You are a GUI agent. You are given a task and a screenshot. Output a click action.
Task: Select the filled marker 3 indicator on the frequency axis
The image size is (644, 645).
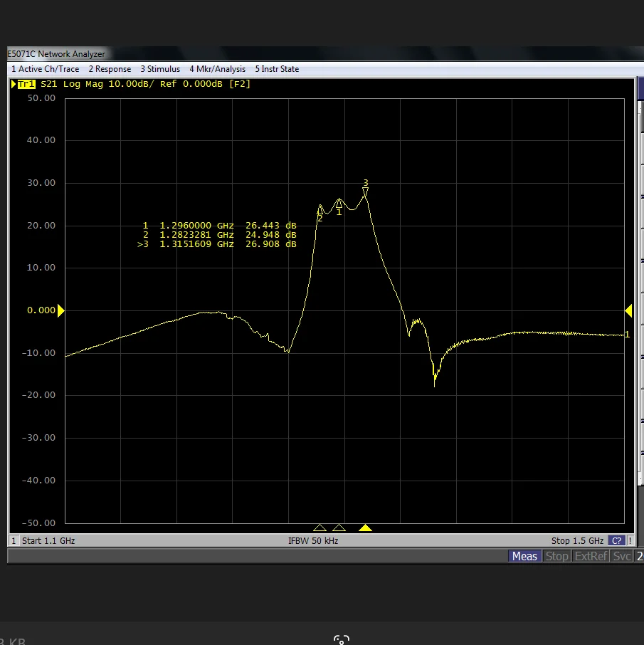[x=365, y=528]
